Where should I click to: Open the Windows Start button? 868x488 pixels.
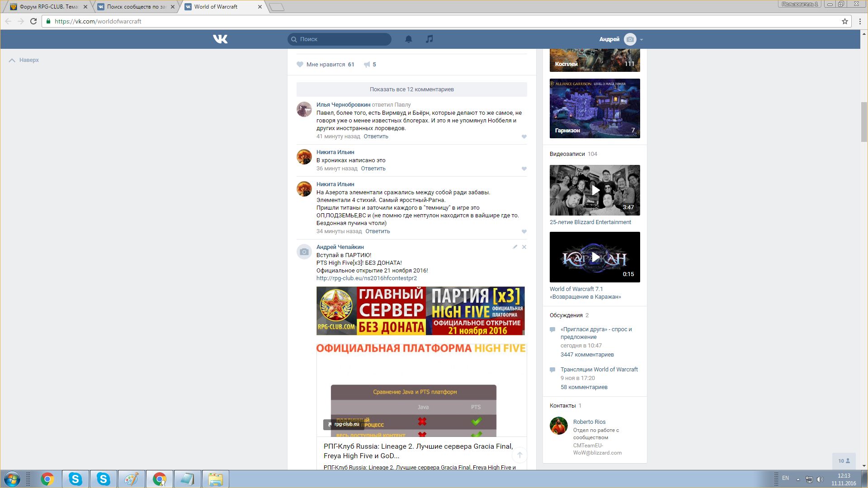point(12,479)
